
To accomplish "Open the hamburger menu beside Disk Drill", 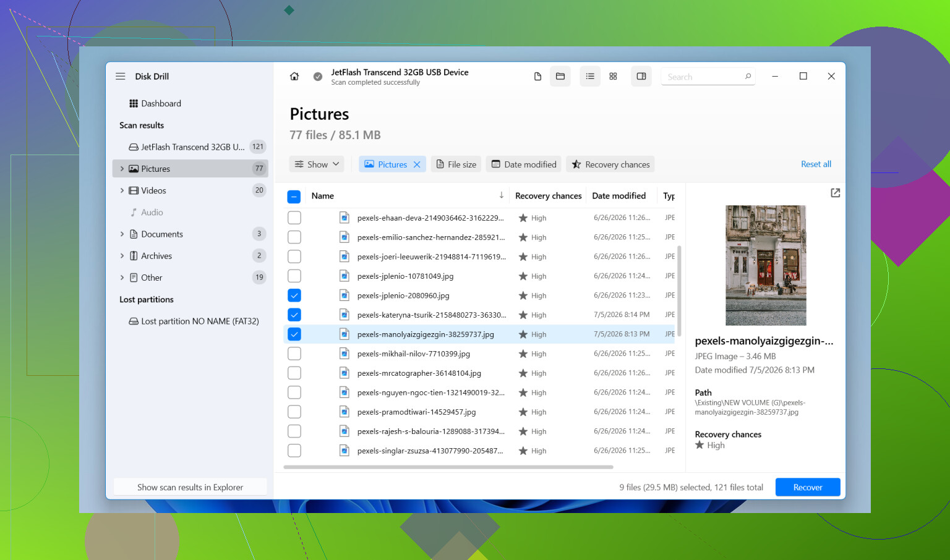I will point(121,77).
